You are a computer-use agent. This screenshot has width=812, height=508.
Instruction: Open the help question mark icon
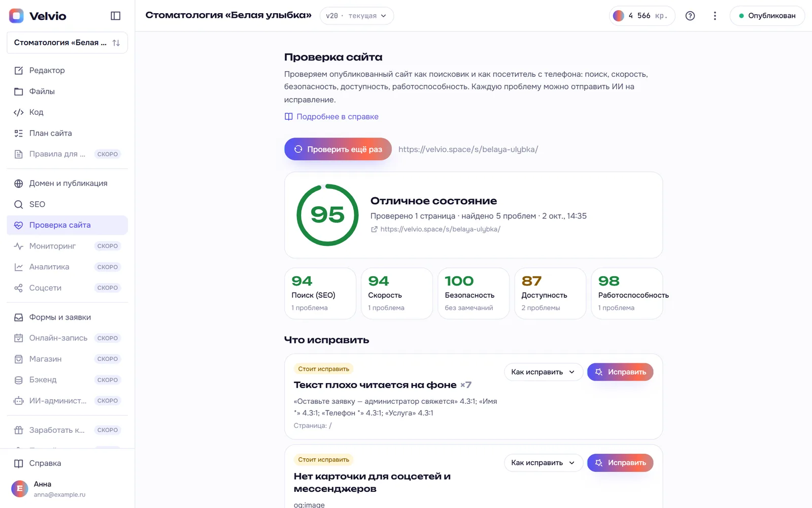point(690,16)
